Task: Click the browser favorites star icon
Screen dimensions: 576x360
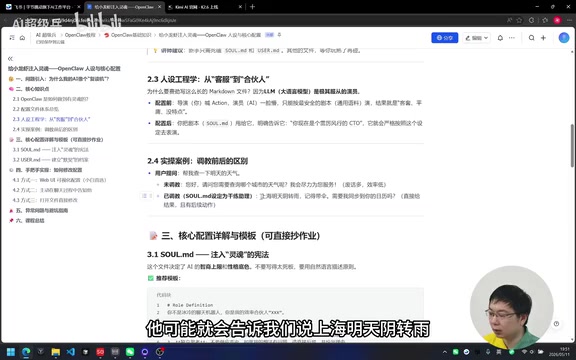Action: coord(519,20)
